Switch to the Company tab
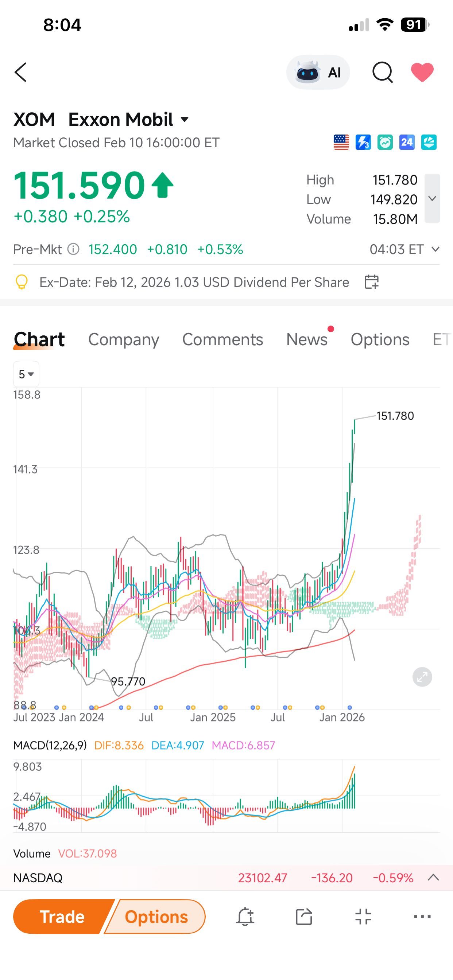The image size is (453, 980). (x=124, y=339)
